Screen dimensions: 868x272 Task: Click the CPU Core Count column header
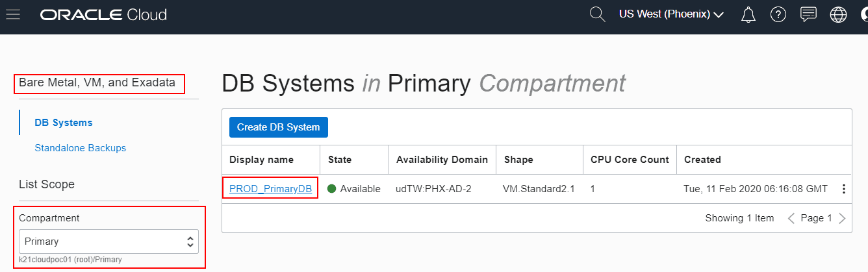pyautogui.click(x=630, y=160)
